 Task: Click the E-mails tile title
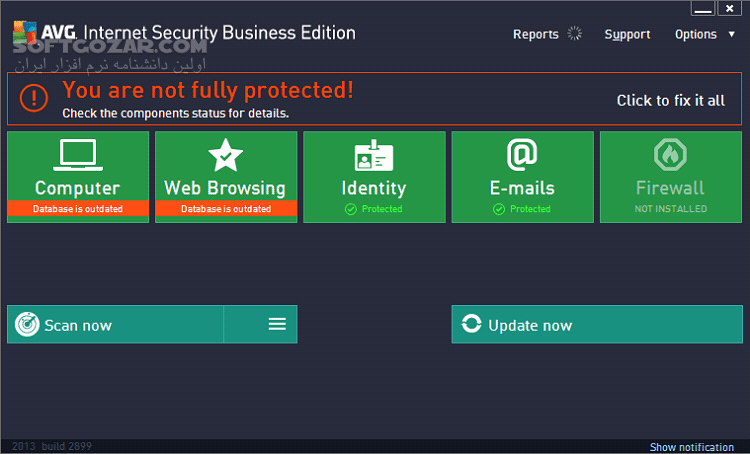tap(522, 188)
